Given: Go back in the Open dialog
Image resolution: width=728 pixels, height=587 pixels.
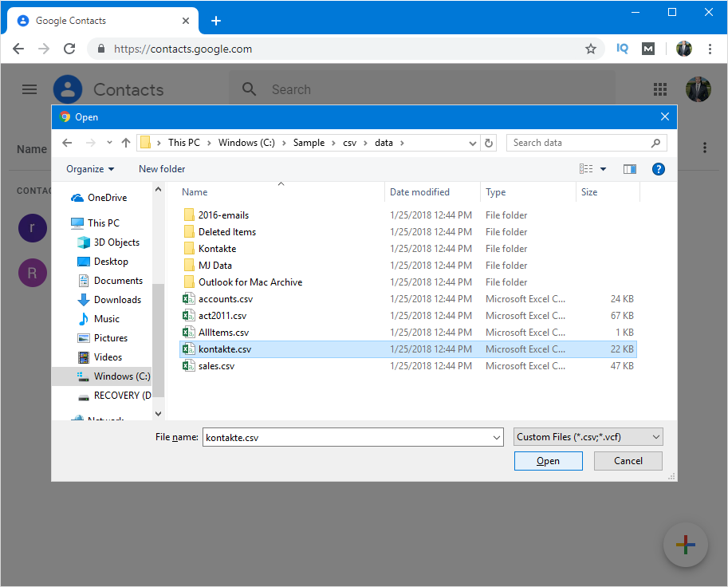Looking at the screenshot, I should [x=67, y=143].
